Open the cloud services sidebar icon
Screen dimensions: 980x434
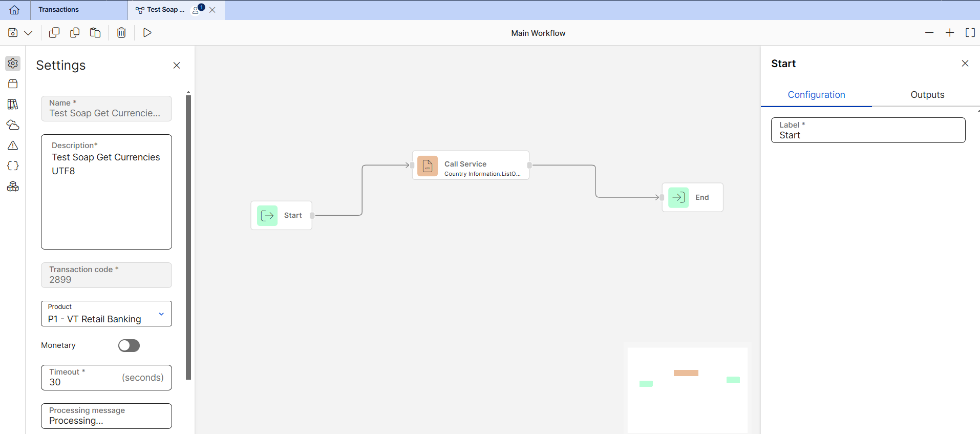pos(13,125)
